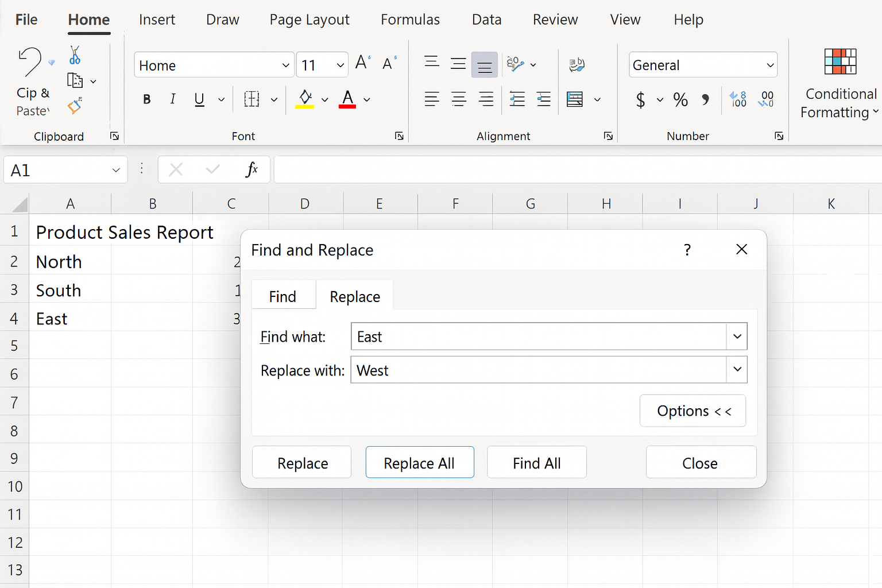Click in the Replace with field

pyautogui.click(x=539, y=370)
